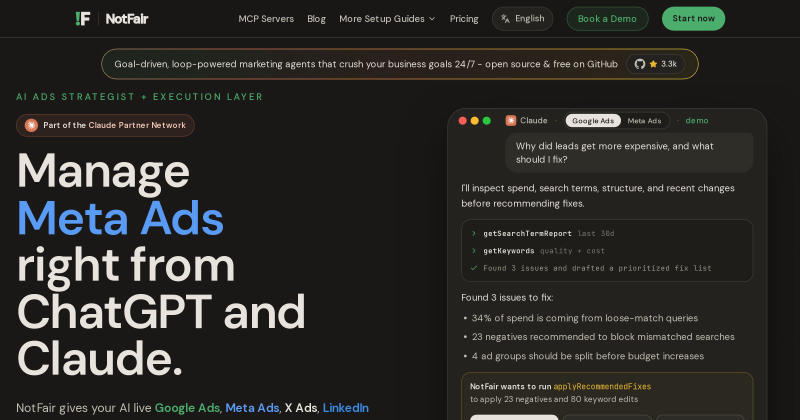Click the Meta Ads link in description
The height and width of the screenshot is (420, 800).
[252, 408]
